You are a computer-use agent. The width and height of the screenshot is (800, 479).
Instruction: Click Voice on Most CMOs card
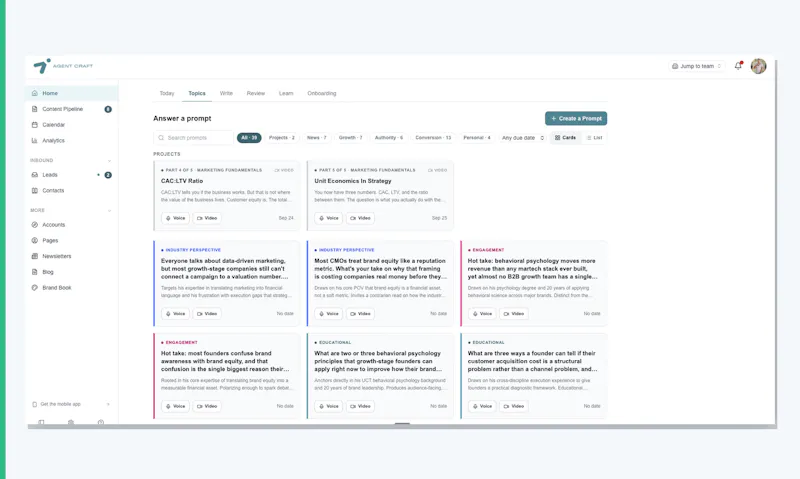point(329,314)
